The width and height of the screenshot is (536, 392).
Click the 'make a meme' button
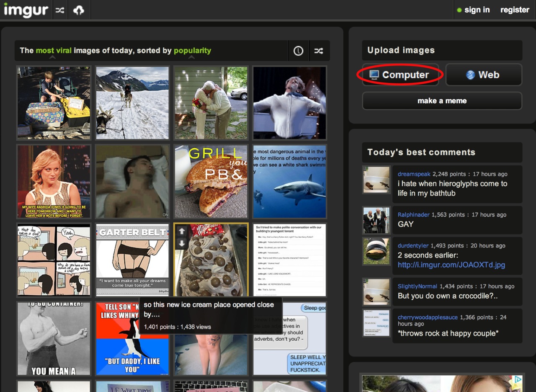[x=442, y=101]
